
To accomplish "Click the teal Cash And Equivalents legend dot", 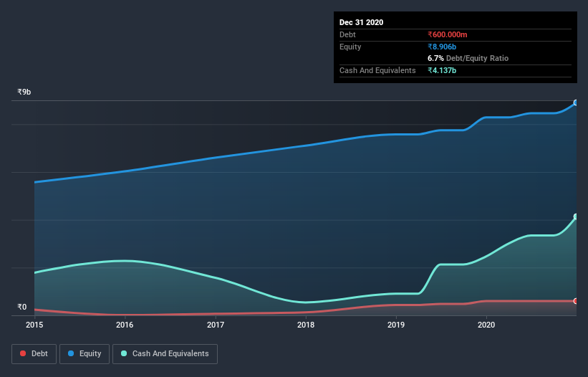I will [124, 353].
